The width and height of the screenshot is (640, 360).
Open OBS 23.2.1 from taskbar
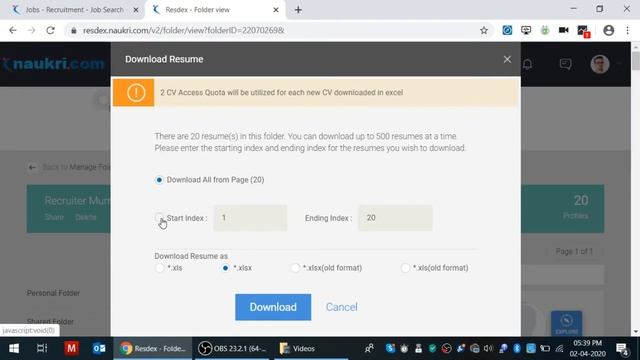232,348
